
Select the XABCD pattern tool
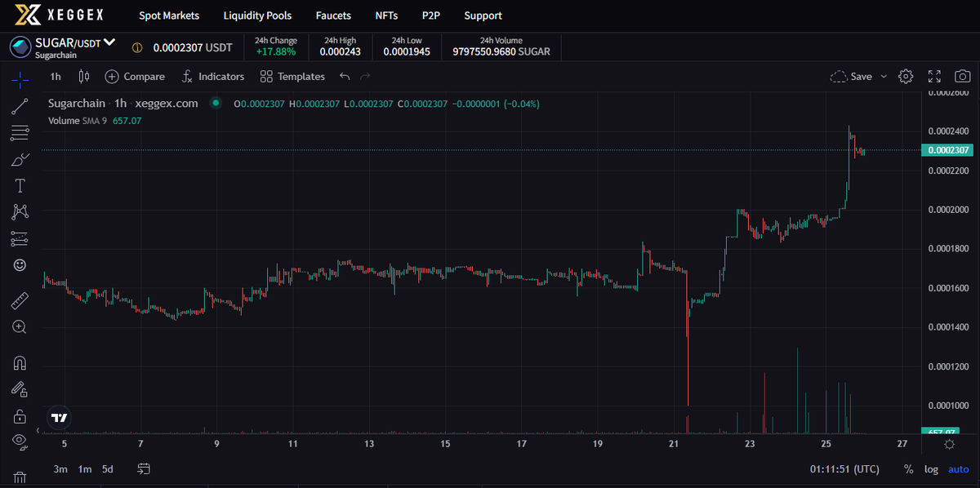(20, 211)
